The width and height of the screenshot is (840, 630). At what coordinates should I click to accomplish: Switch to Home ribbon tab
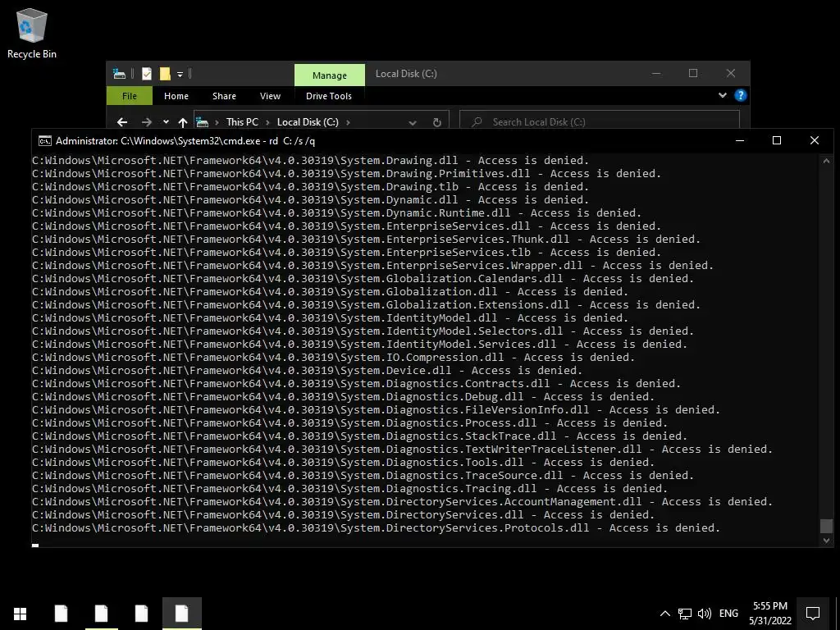tap(176, 96)
